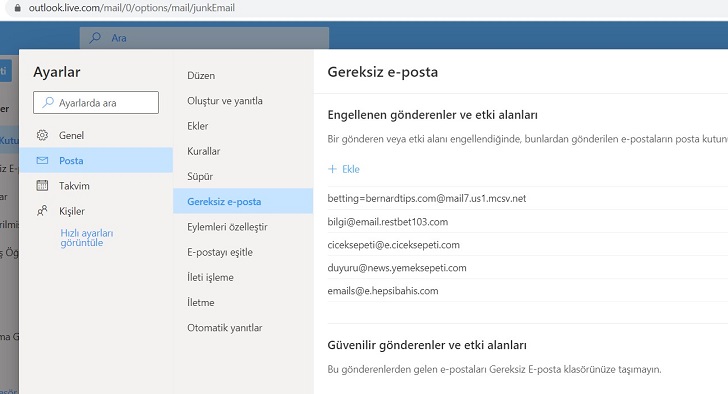Screen dimensions: 728x394
Task: Select the Posta settings category
Action: 96,160
